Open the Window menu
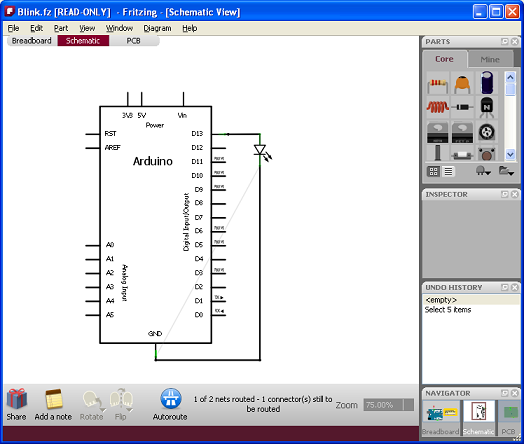524x444 pixels. coord(119,28)
